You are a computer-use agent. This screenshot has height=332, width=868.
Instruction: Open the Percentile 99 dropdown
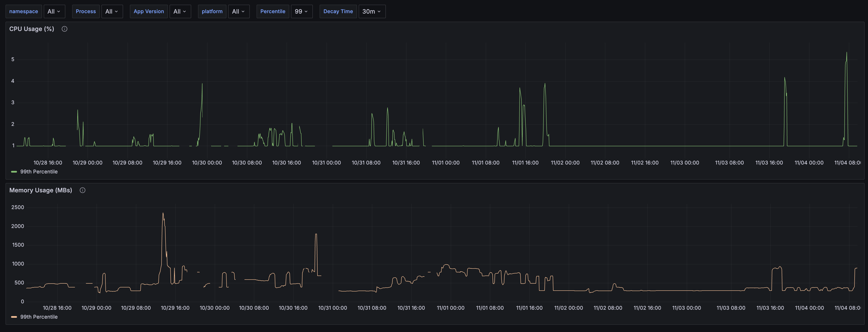[301, 11]
